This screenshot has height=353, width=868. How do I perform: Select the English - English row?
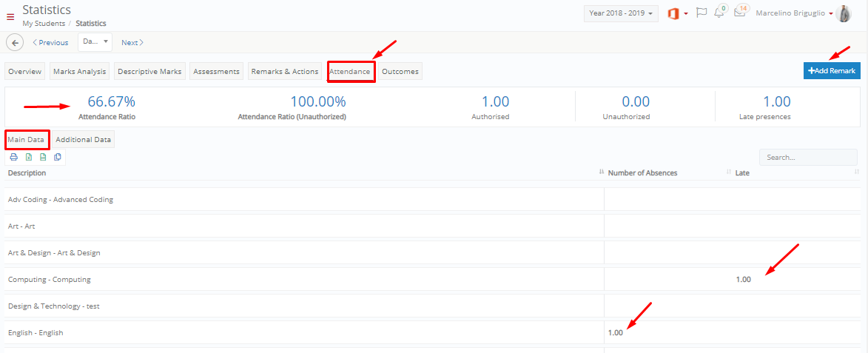pyautogui.click(x=432, y=332)
